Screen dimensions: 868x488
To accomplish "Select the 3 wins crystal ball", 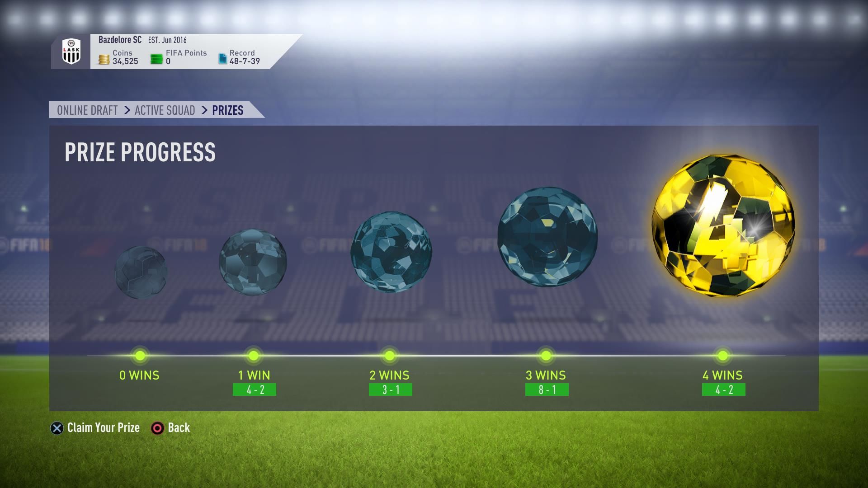I will click(x=547, y=237).
